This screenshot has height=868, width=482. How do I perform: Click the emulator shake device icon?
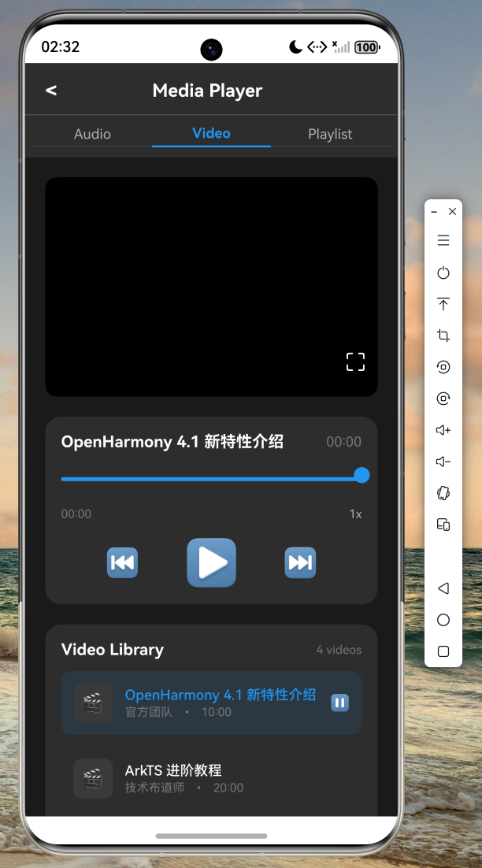click(443, 492)
